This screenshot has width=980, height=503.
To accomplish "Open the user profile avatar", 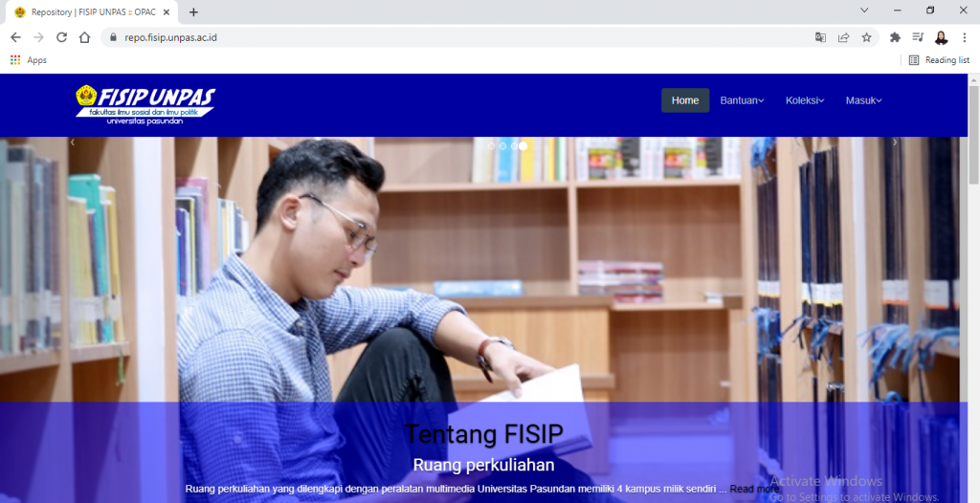I will (942, 37).
